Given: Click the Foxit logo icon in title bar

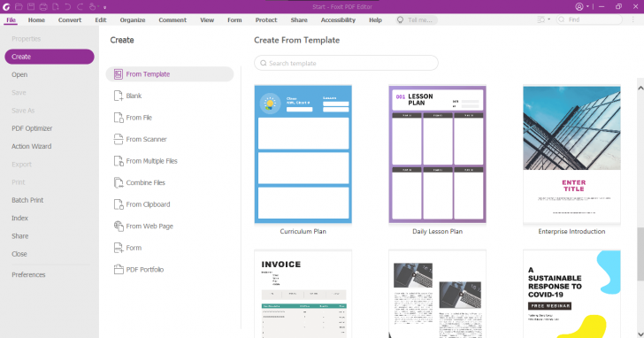Looking at the screenshot, I should point(6,6).
